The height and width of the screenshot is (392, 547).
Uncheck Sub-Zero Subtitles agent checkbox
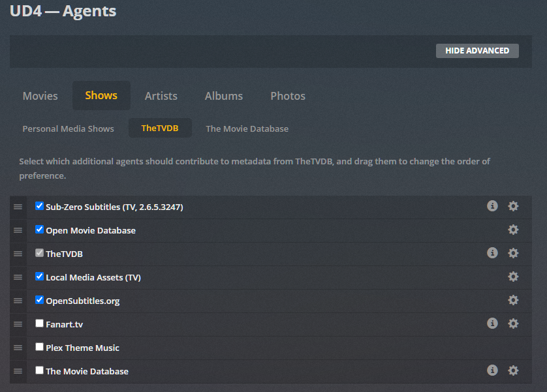[39, 206]
